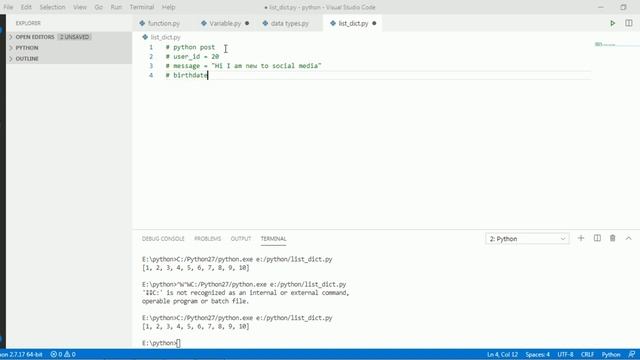Image resolution: width=640 pixels, height=360 pixels.
Task: Click Python 2.7.17 64-bit interpreter in status bar
Action: [x=21, y=354]
